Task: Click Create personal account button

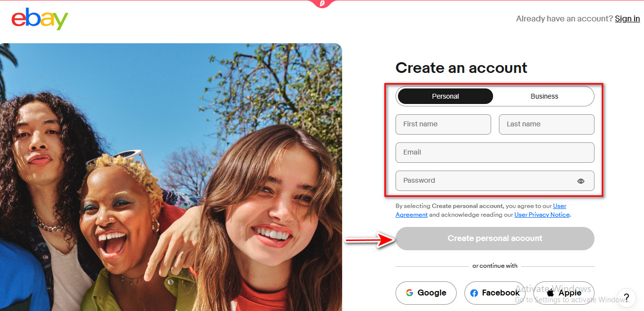Action: (495, 239)
